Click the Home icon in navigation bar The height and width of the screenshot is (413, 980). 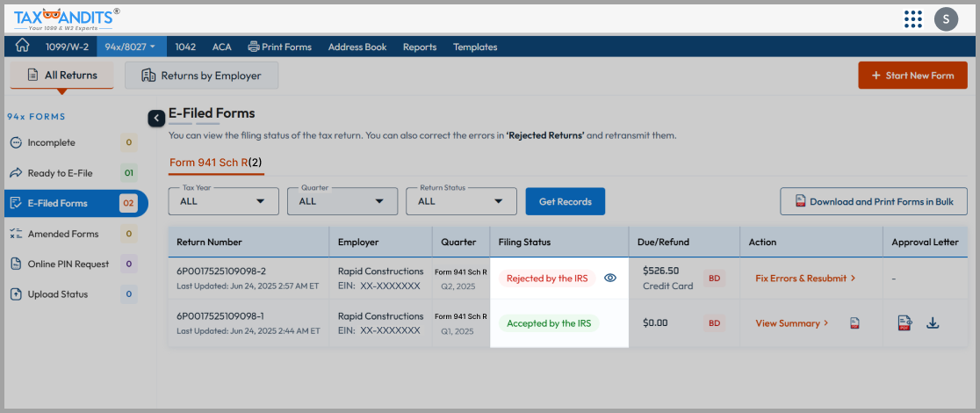(x=23, y=47)
